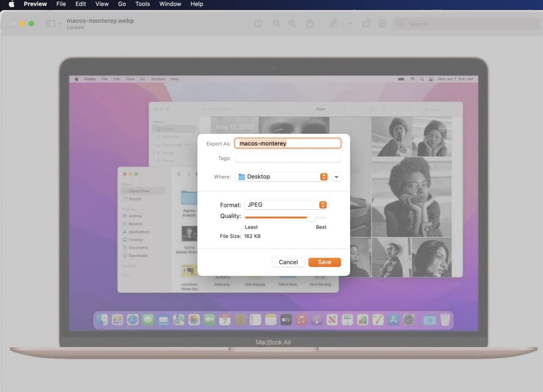Click the Export As filename field
This screenshot has width=543, height=392.
click(287, 144)
